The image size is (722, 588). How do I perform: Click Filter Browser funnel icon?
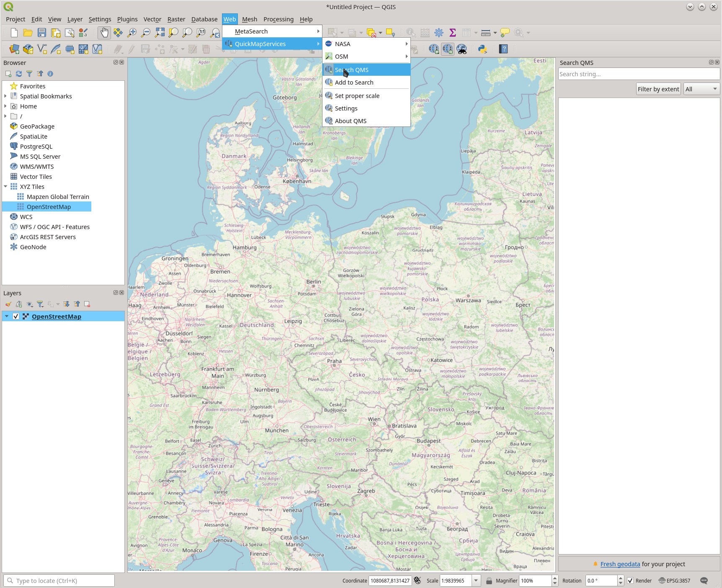[29, 74]
